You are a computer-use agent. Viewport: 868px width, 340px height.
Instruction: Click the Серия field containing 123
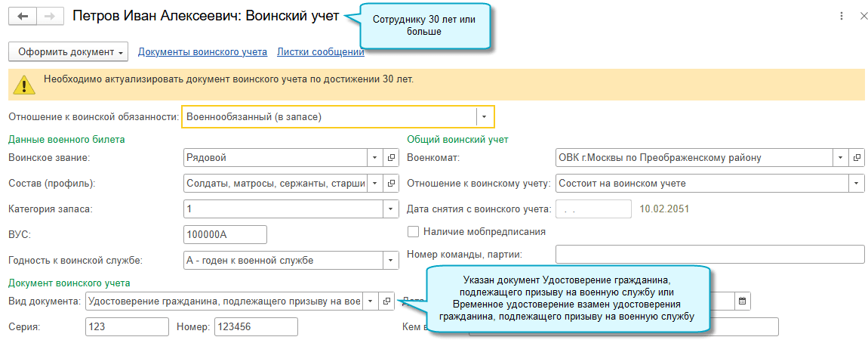pyautogui.click(x=127, y=326)
